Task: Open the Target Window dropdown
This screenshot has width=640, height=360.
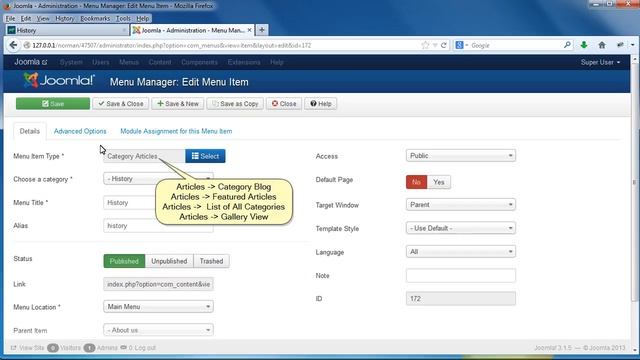Action: coord(461,204)
